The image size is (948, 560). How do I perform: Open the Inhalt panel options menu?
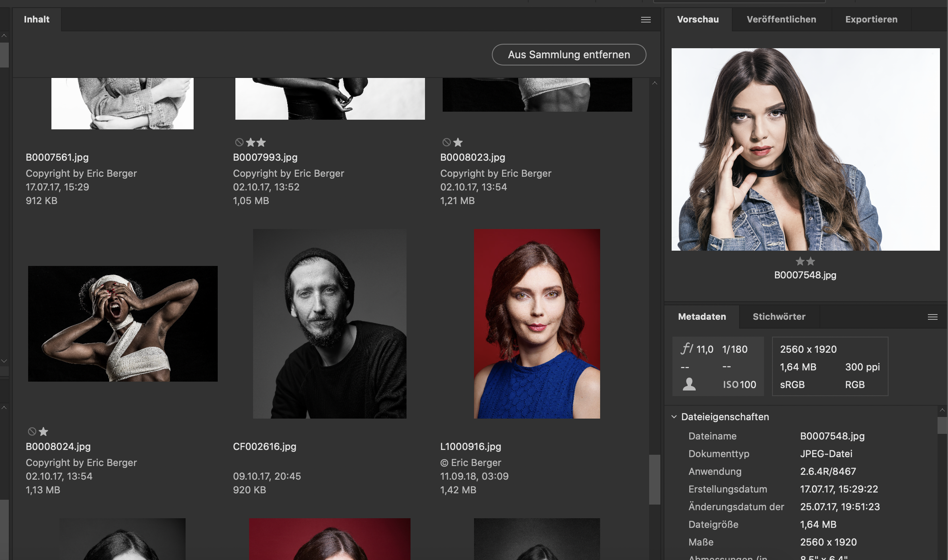[x=646, y=20]
